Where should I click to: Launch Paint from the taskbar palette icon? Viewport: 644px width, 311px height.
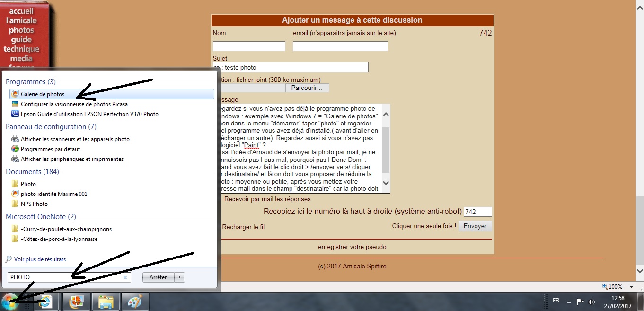[x=135, y=302]
